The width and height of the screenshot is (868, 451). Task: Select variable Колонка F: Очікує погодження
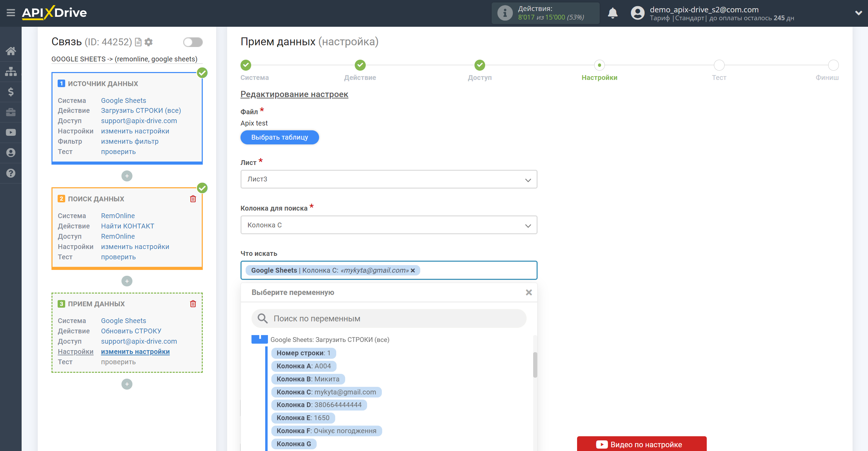(326, 431)
